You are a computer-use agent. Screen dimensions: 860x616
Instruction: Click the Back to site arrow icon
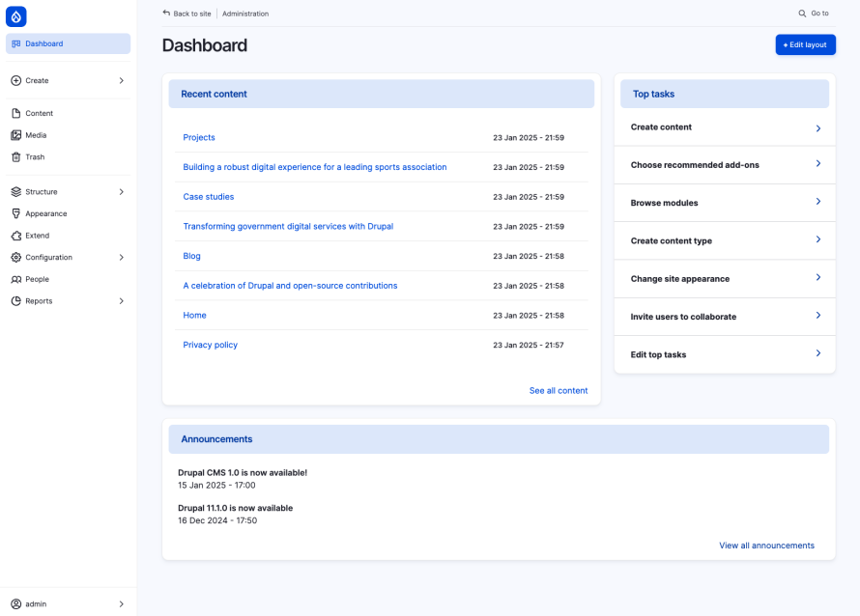166,14
